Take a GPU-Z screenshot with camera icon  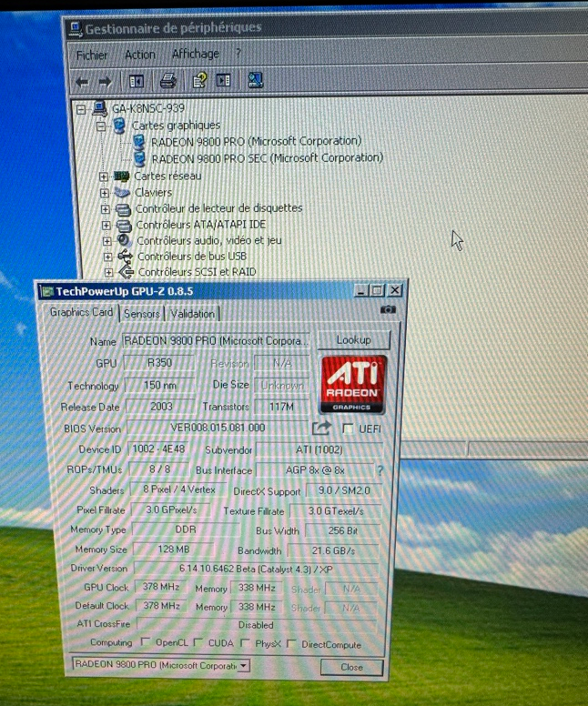point(388,309)
